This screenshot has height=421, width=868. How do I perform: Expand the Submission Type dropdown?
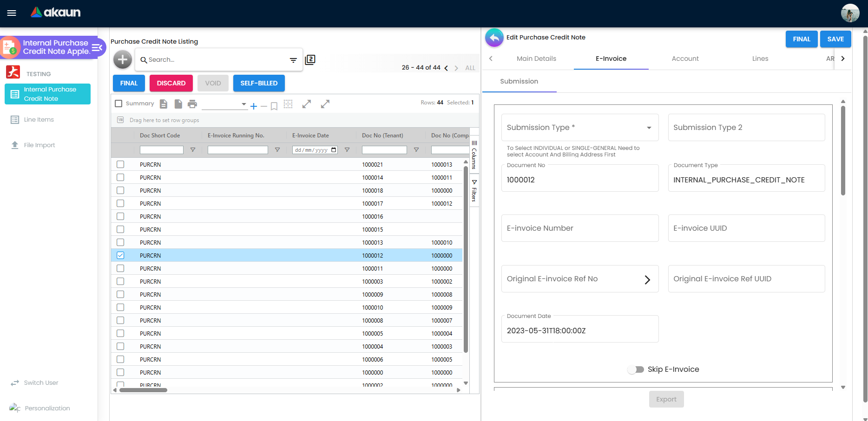tap(649, 128)
